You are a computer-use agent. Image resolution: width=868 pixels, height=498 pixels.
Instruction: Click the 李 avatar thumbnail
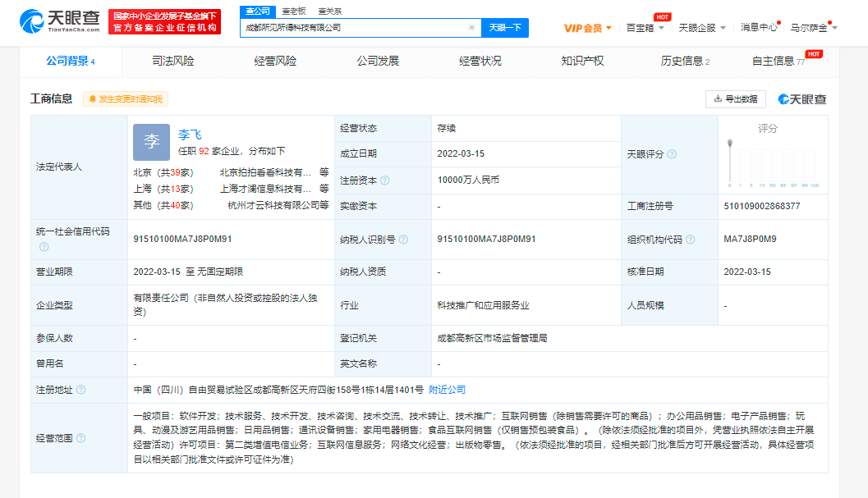pyautogui.click(x=152, y=142)
